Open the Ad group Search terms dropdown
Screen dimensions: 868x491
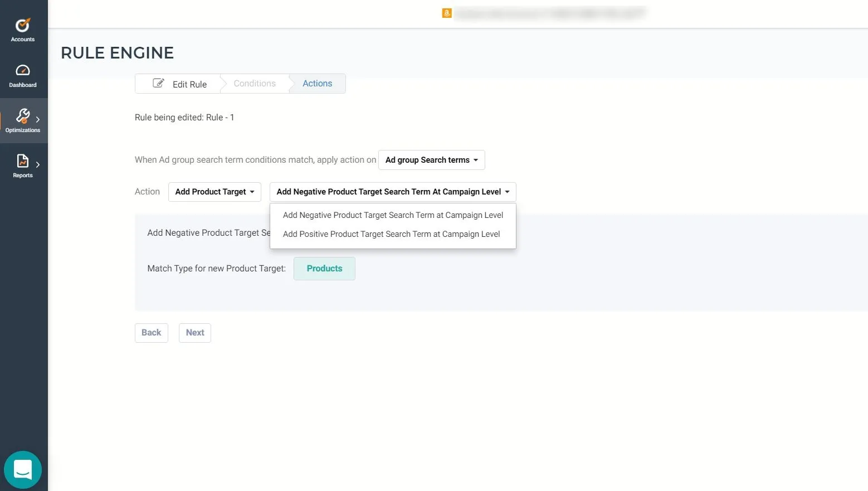pyautogui.click(x=431, y=160)
